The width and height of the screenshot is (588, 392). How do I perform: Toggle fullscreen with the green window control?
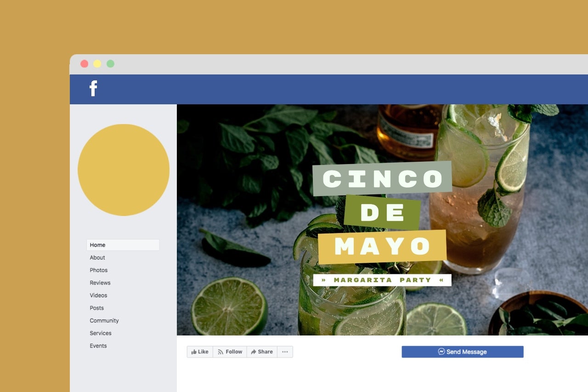click(x=110, y=64)
